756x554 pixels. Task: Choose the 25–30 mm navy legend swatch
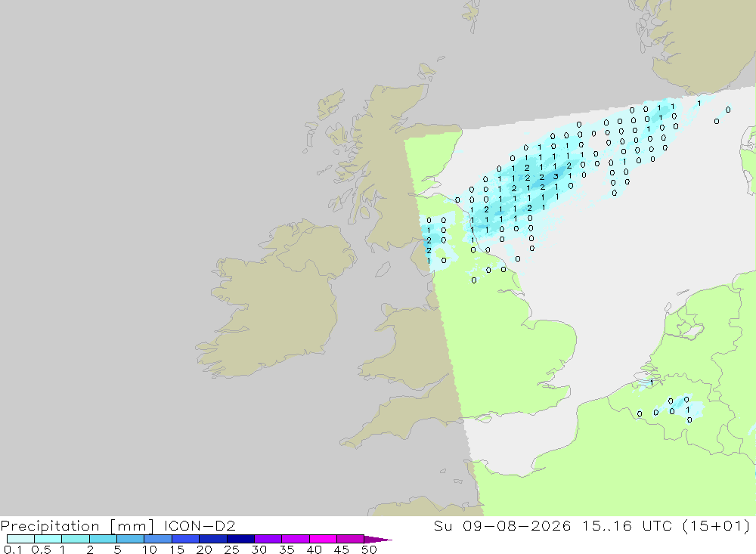240,539
